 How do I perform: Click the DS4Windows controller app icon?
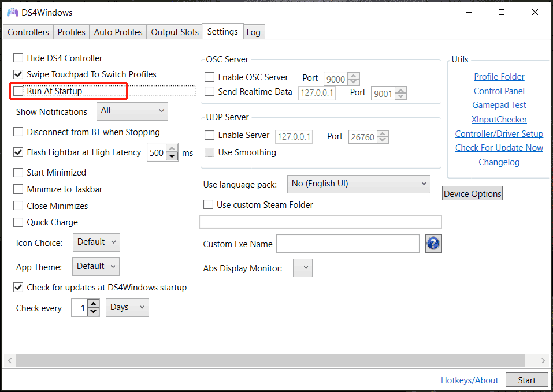[13, 12]
